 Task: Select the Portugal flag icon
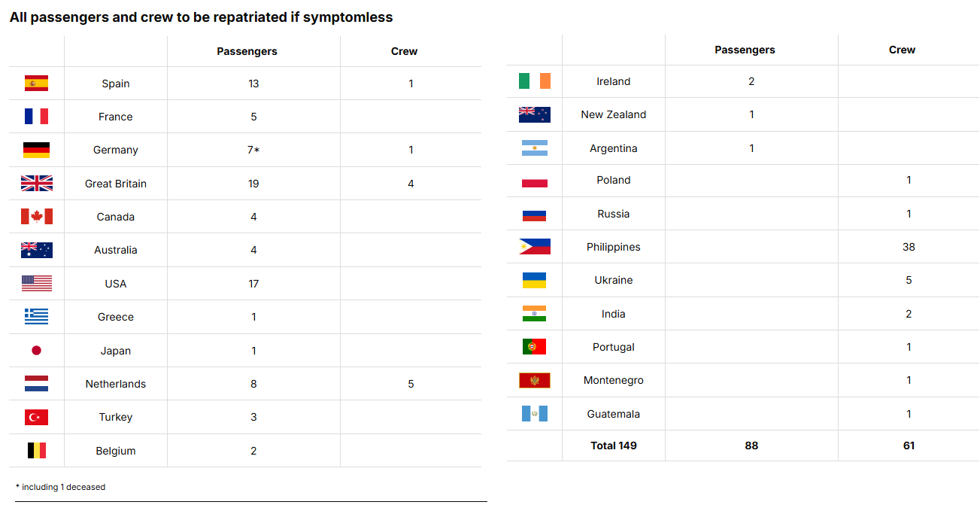pos(535,347)
